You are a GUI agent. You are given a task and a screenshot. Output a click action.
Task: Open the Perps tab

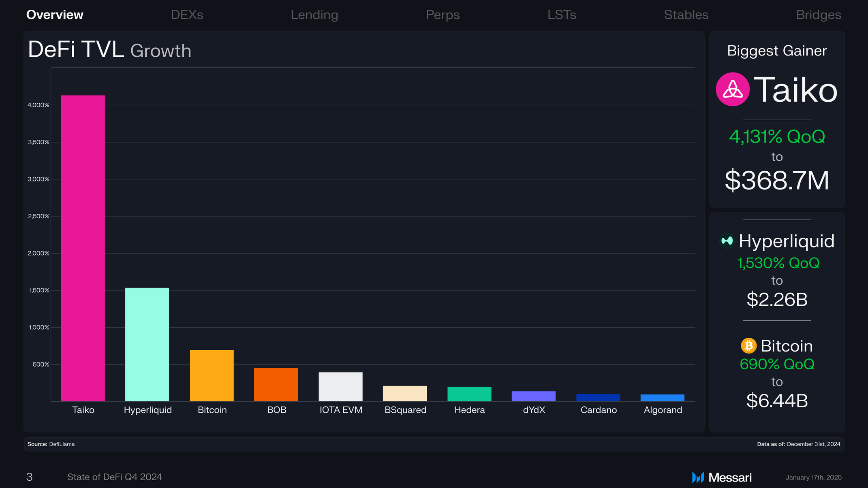coord(443,15)
